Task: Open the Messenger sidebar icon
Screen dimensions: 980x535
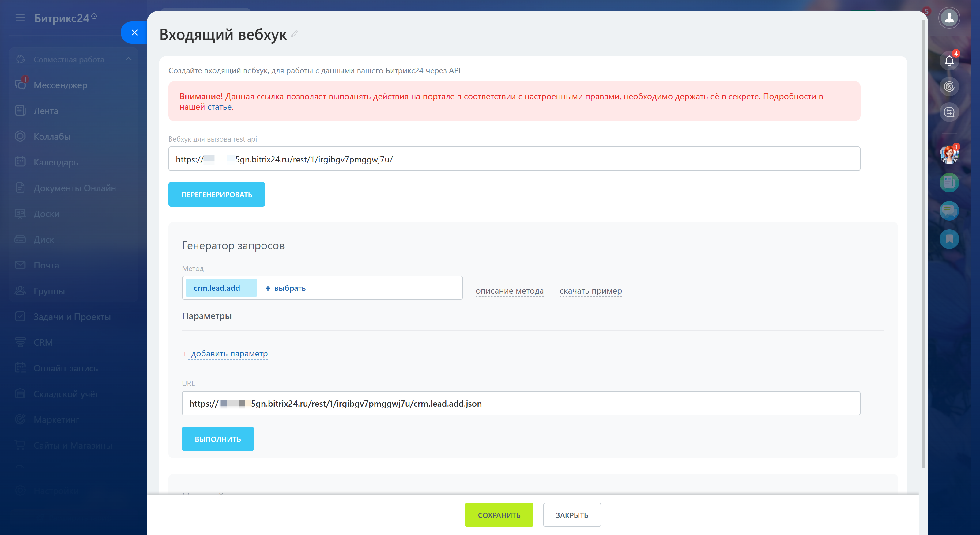Action: 21,85
